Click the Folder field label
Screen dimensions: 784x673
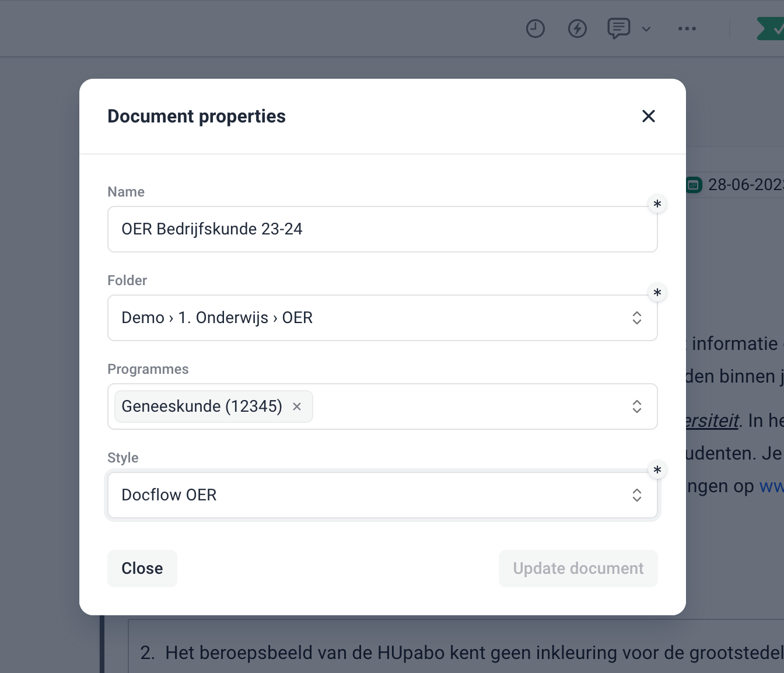pyautogui.click(x=127, y=281)
